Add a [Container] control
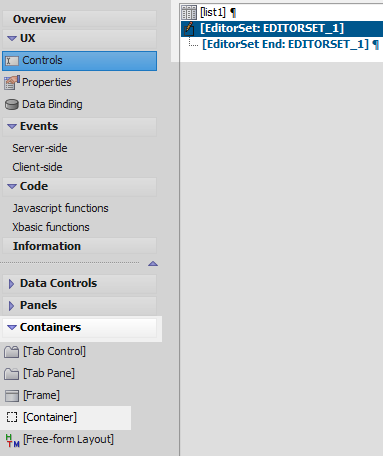 (x=50, y=417)
